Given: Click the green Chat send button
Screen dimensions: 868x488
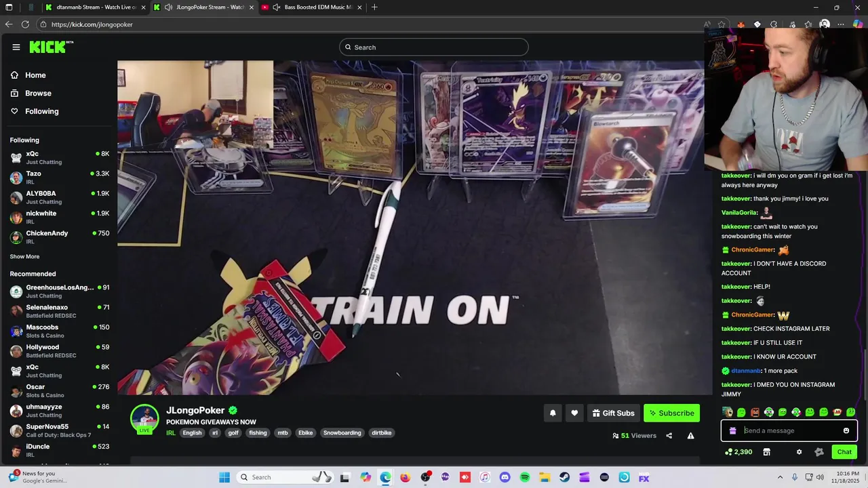Looking at the screenshot, I should click(844, 452).
